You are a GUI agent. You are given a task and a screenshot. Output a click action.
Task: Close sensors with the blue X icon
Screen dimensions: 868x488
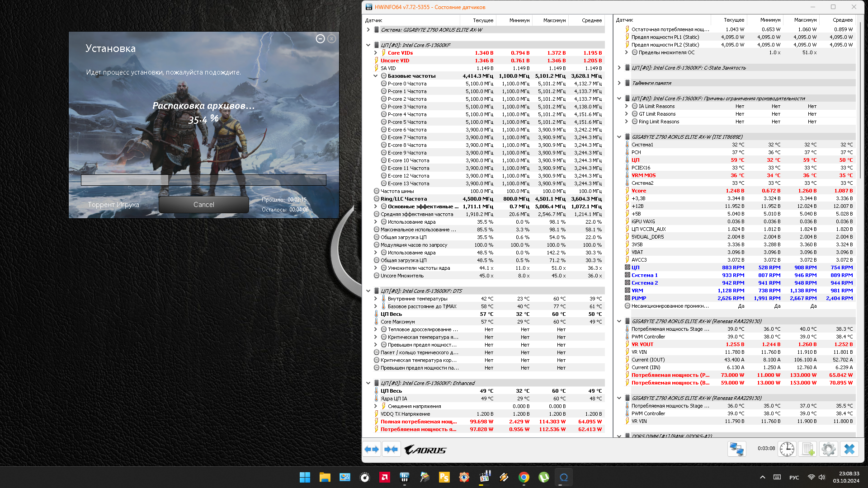[849, 449]
